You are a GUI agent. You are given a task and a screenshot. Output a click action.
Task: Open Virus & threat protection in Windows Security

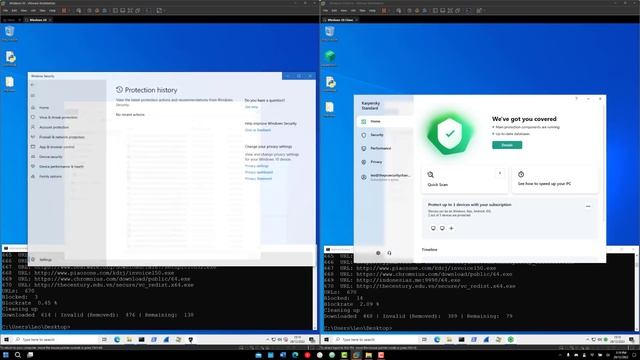coord(58,118)
